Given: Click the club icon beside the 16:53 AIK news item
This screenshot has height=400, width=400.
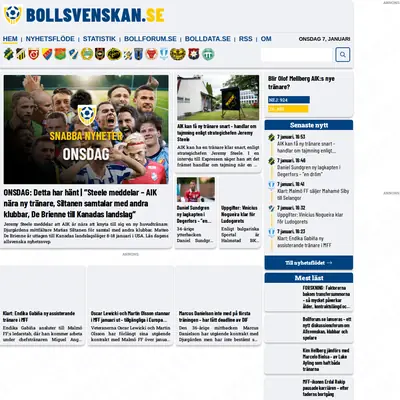Looking at the screenshot, I should coord(271,137).
